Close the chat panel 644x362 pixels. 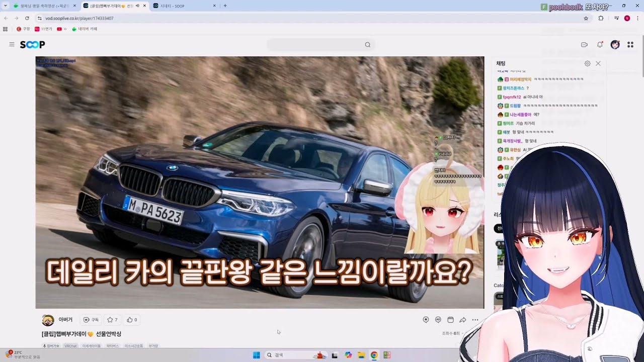pyautogui.click(x=598, y=64)
